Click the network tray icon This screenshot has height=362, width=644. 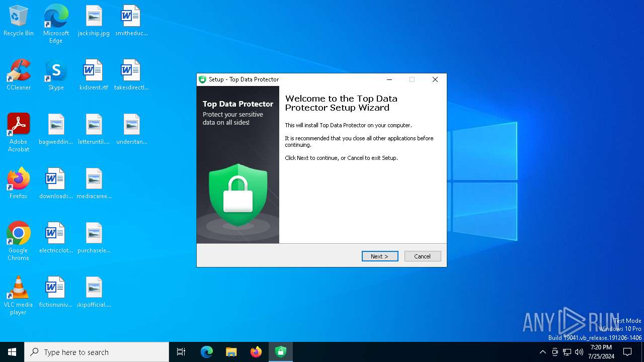567,352
